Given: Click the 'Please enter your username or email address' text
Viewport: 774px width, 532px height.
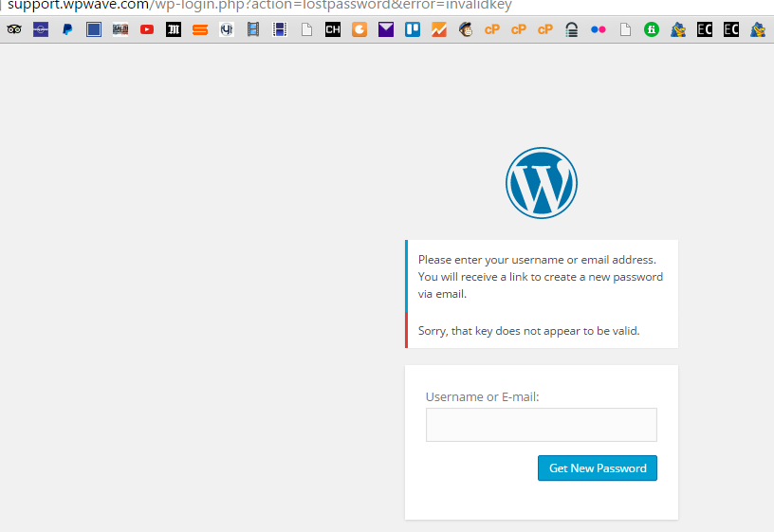Looking at the screenshot, I should click(537, 260).
